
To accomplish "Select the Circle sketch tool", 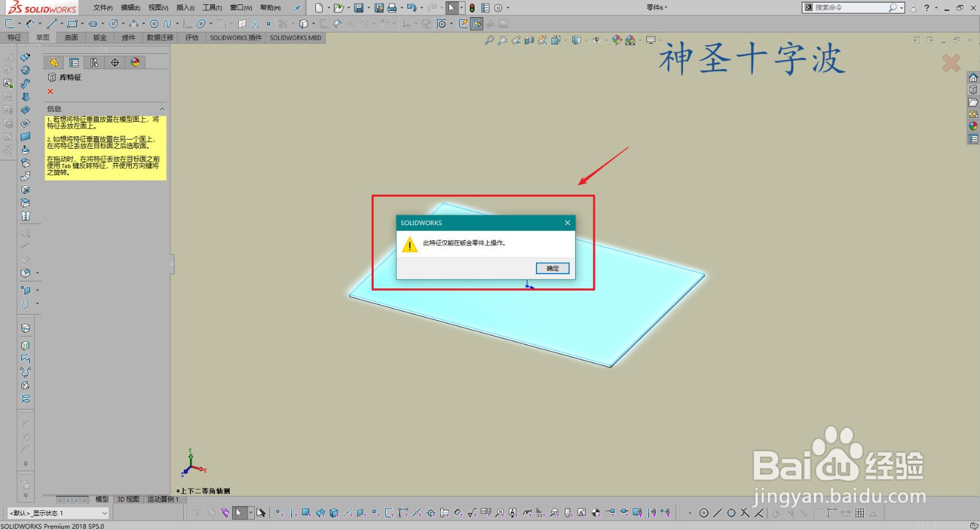I will [x=113, y=24].
